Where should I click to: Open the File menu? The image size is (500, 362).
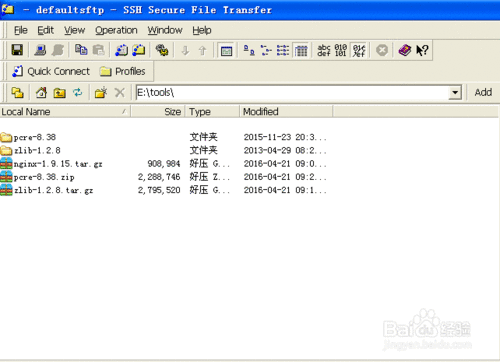21,30
